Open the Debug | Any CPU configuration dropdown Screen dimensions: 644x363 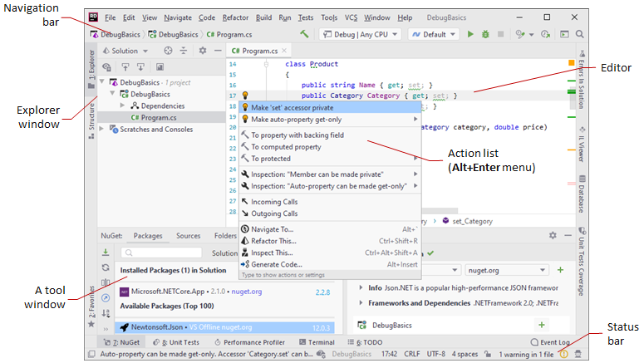361,34
